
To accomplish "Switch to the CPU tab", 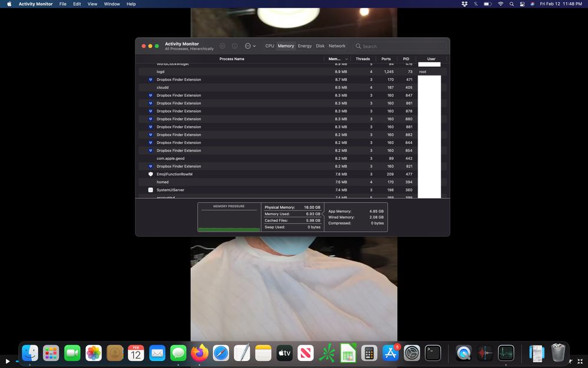I will [x=269, y=46].
